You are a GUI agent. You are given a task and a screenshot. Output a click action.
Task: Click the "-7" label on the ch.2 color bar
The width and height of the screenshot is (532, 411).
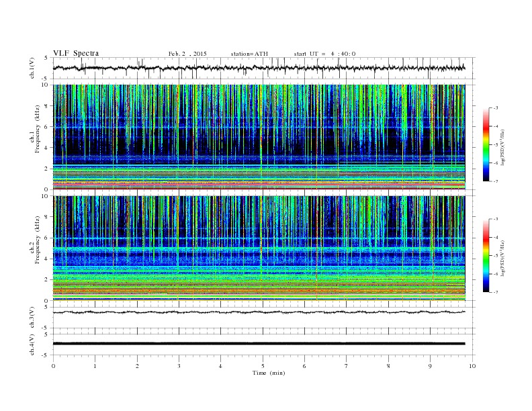(x=495, y=292)
